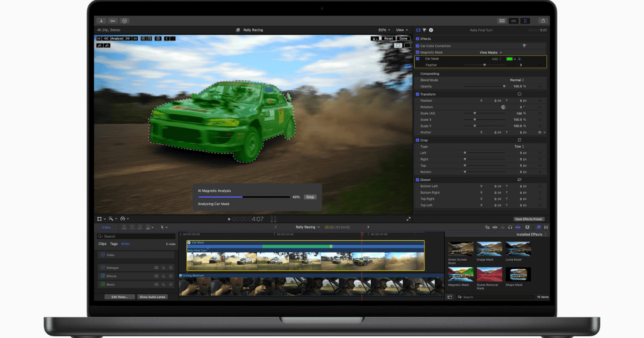Open the View Masks dropdown
644x338 pixels.
click(x=491, y=53)
